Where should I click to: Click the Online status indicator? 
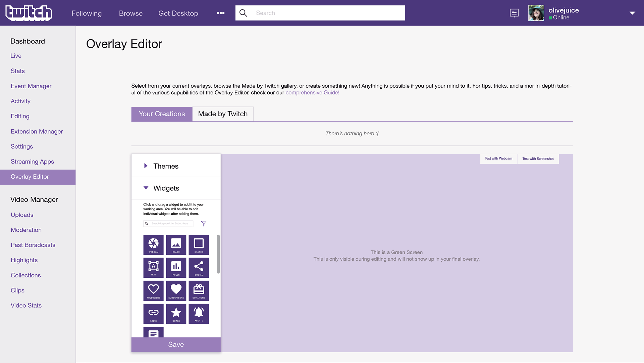coord(559,17)
